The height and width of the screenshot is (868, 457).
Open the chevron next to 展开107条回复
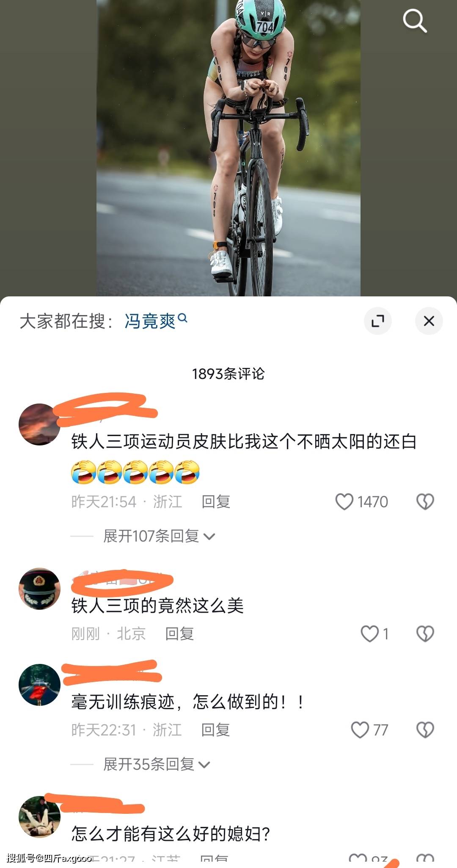209,537
